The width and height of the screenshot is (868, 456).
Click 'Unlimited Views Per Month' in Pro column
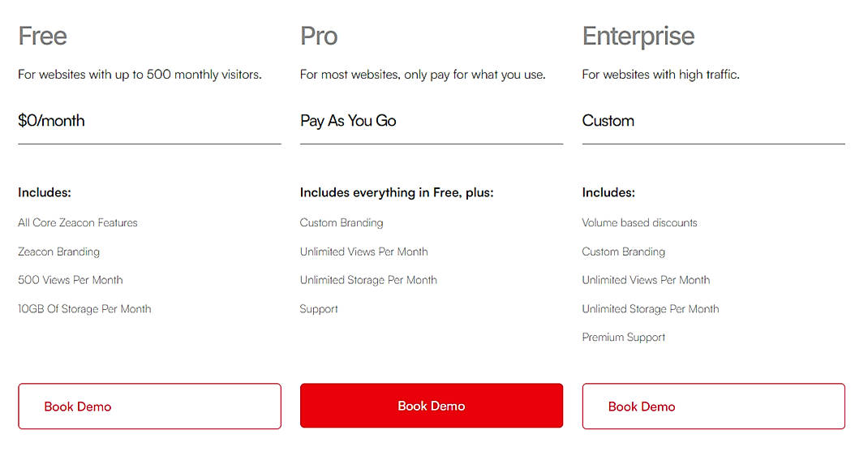point(363,252)
